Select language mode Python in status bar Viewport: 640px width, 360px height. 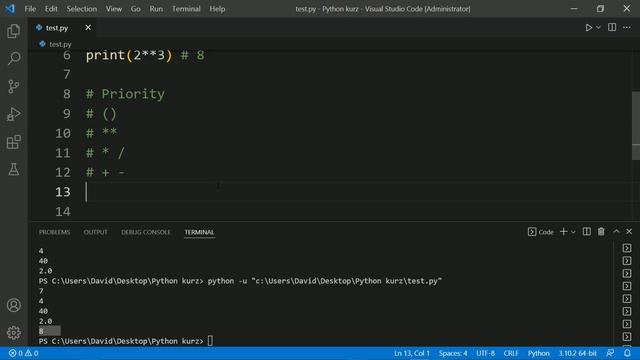[x=538, y=353]
